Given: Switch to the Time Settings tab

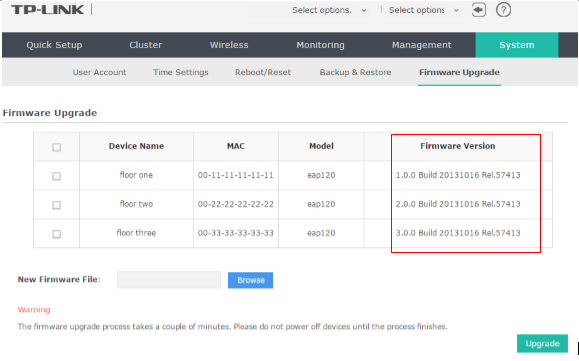Looking at the screenshot, I should point(181,72).
